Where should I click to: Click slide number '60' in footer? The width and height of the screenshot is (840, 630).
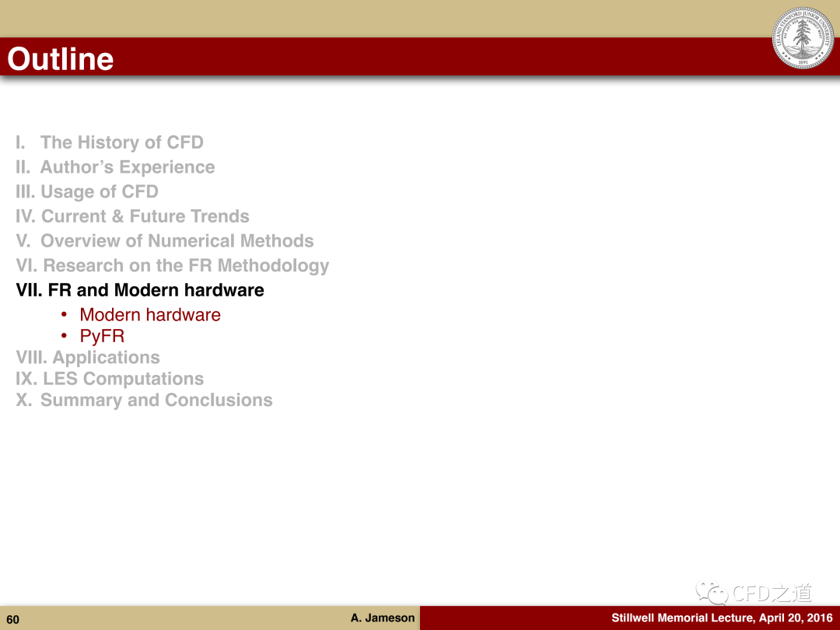(x=13, y=620)
